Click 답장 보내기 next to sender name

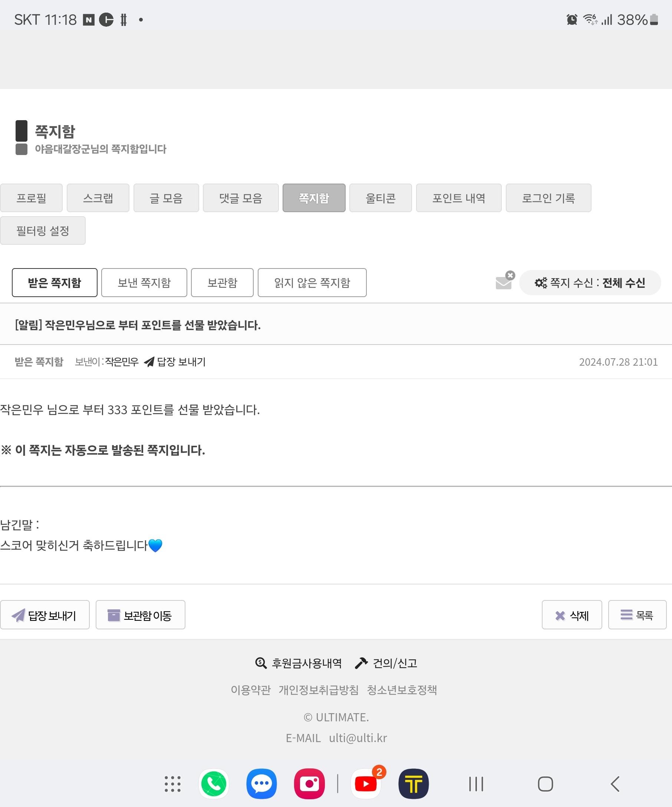[175, 362]
